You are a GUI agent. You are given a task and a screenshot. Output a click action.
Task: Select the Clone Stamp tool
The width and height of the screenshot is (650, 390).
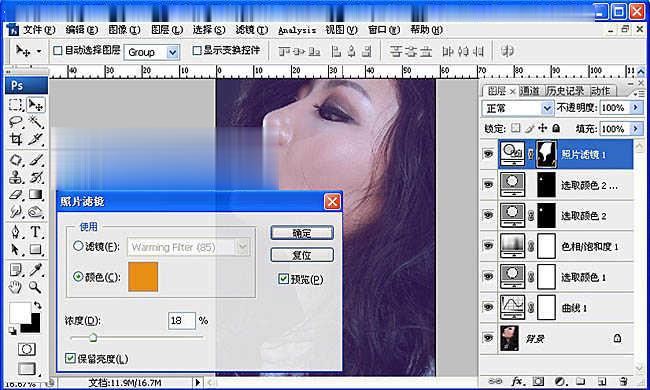pyautogui.click(x=16, y=177)
